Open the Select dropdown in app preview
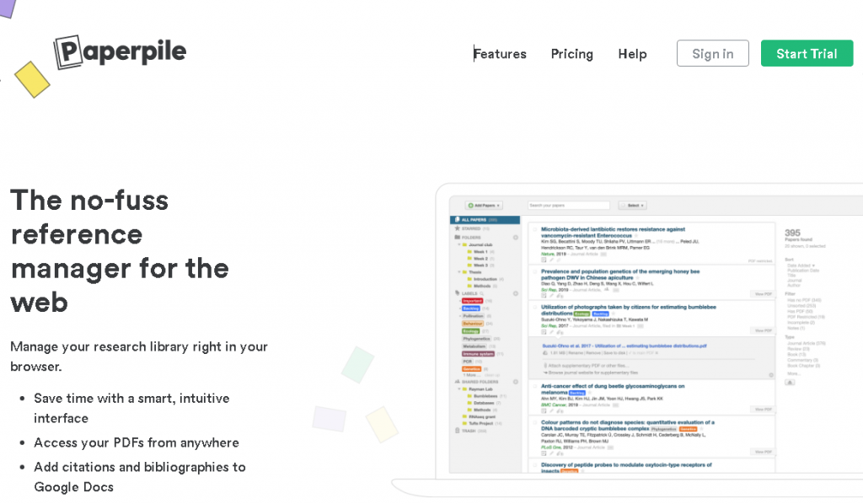This screenshot has width=863, height=504. (x=632, y=206)
